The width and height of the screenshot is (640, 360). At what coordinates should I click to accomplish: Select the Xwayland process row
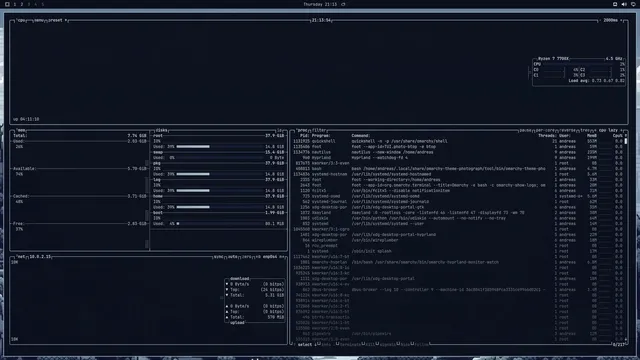458,213
